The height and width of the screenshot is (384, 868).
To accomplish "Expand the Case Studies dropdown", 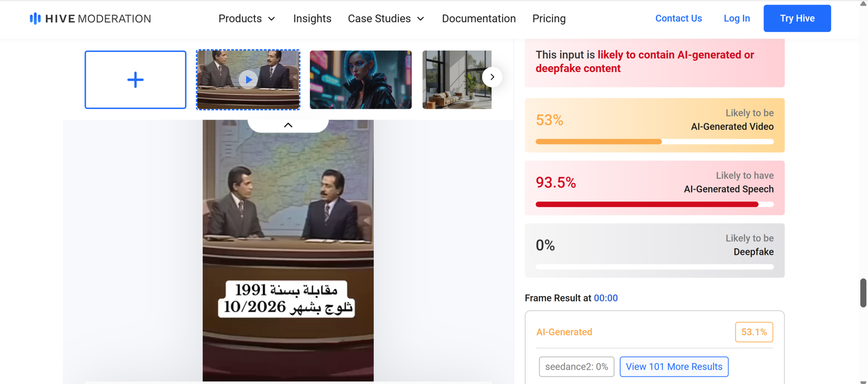I will (x=386, y=18).
